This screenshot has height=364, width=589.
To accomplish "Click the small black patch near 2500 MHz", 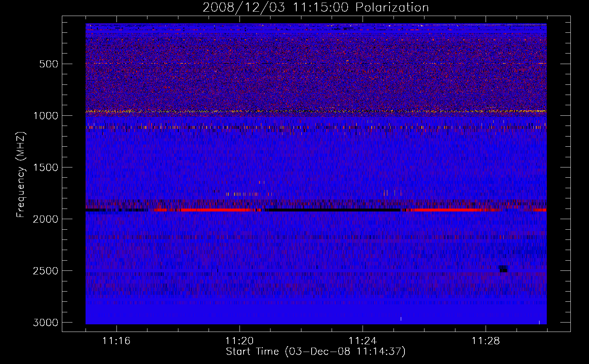I will (503, 269).
